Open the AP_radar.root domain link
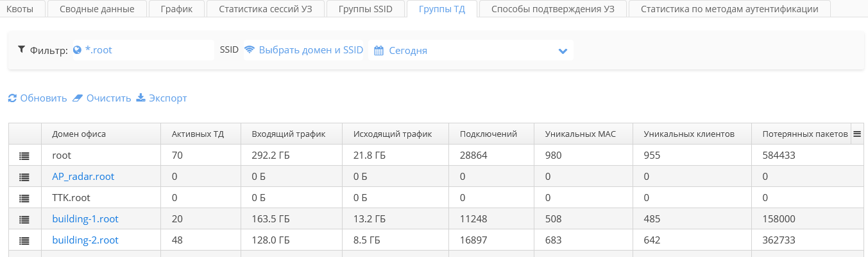The image size is (868, 257). (x=83, y=177)
